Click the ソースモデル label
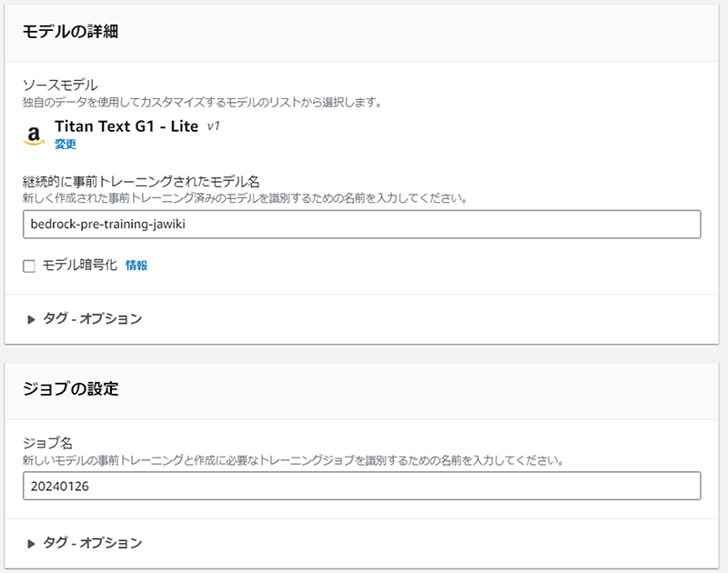This screenshot has width=728, height=573. tap(60, 85)
